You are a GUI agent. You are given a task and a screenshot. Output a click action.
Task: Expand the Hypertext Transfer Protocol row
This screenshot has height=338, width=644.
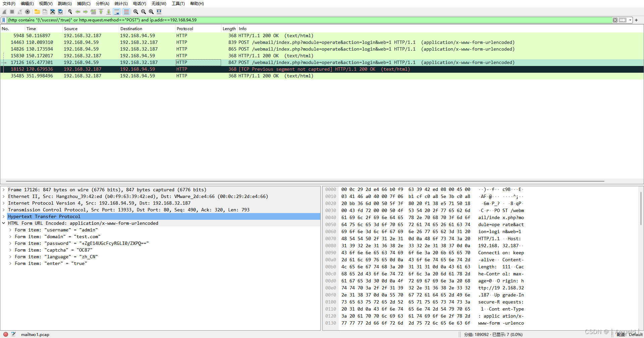tap(4, 217)
